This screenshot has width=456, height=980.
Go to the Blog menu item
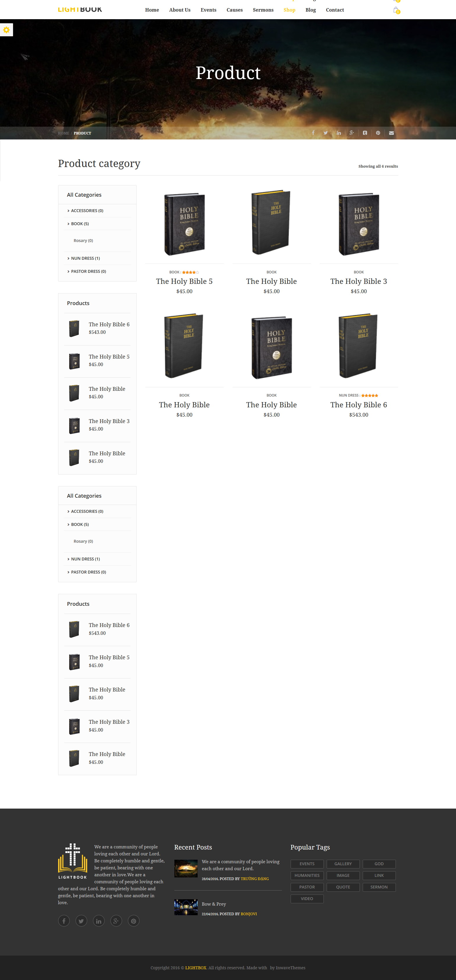(x=311, y=10)
